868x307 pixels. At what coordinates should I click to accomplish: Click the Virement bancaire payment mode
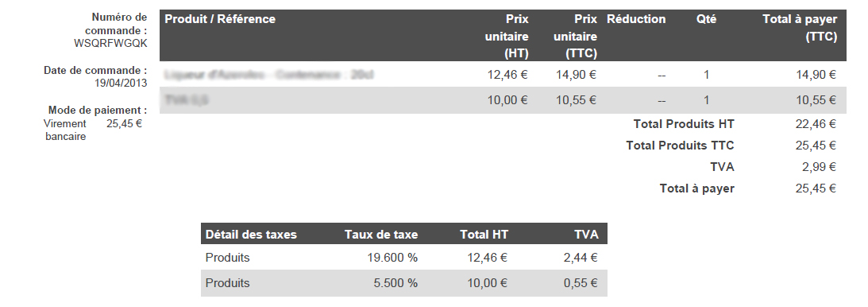pyautogui.click(x=65, y=130)
